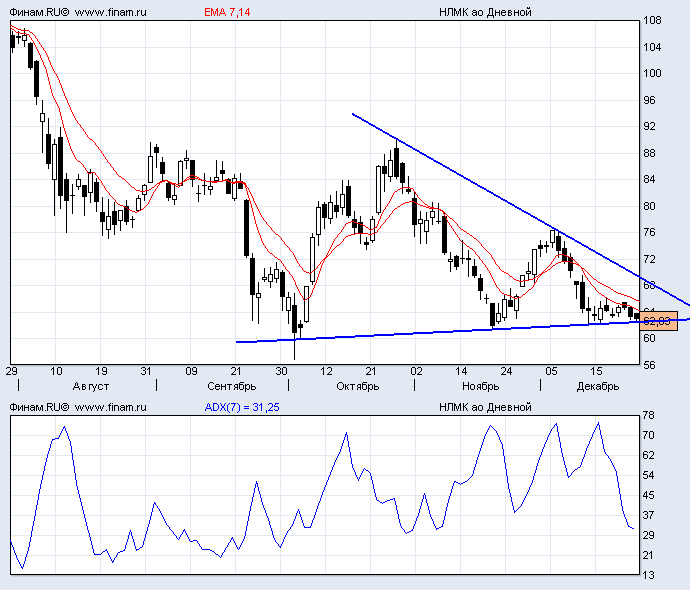Viewport: 690px width, 590px height.
Task: Click the blue ADX(7) = 31,25 label
Action: 242,407
